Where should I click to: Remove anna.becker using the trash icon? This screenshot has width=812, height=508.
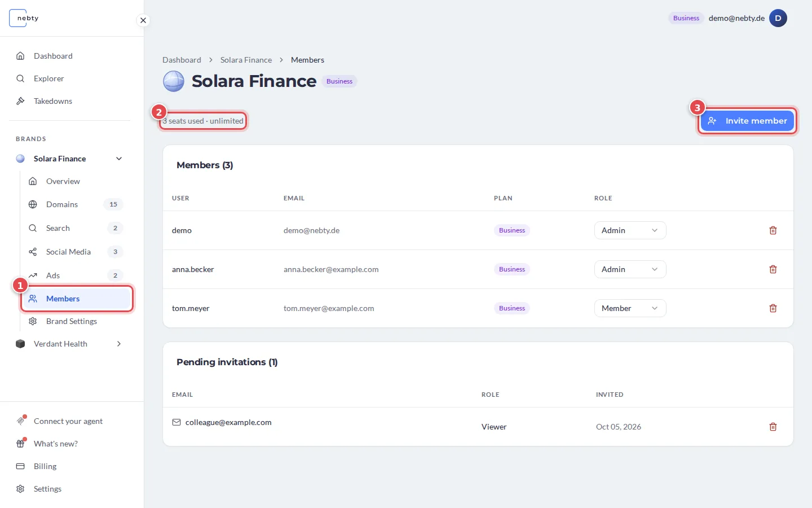(x=773, y=269)
